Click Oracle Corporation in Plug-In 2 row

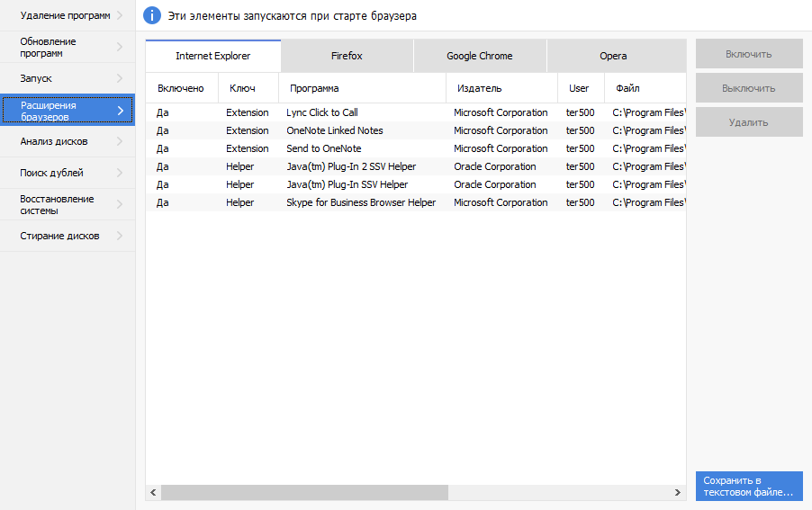pos(494,166)
